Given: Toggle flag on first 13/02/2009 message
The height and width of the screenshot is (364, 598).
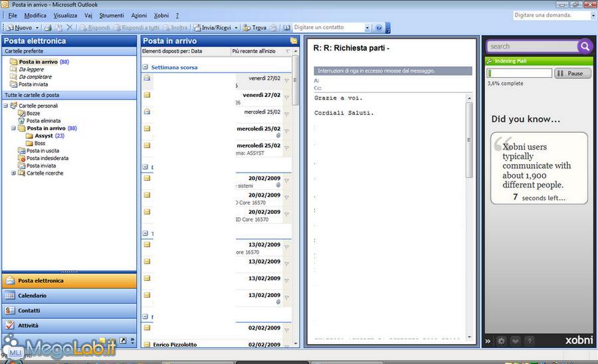Looking at the screenshot, I should [286, 246].
